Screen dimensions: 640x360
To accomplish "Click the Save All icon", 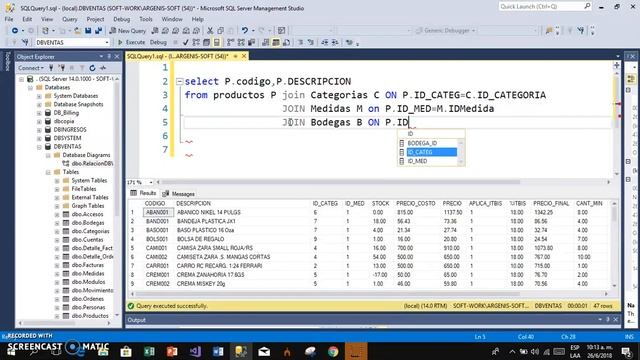I will 98,31.
